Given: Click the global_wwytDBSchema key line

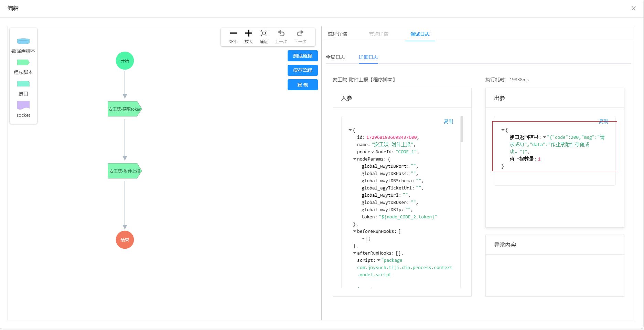Looking at the screenshot, I should click(392, 181).
